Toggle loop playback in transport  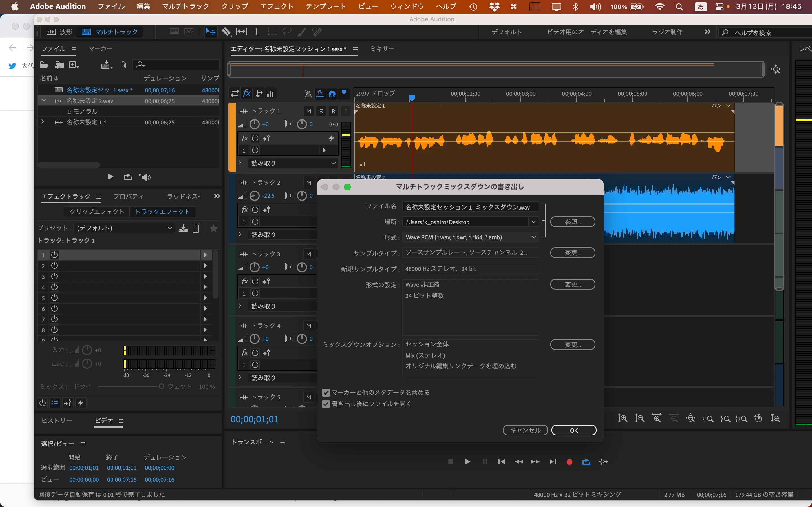(586, 462)
